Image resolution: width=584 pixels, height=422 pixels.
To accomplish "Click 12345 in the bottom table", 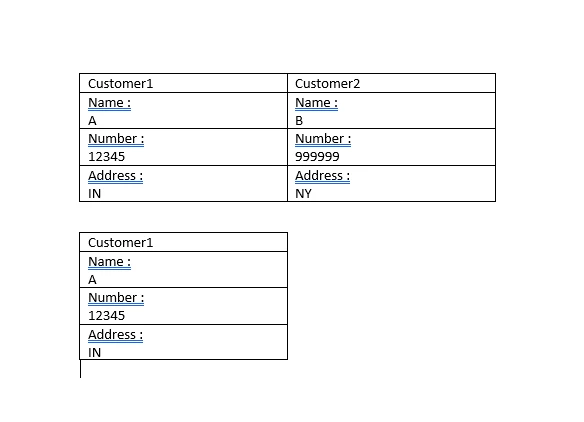I will coord(107,315).
